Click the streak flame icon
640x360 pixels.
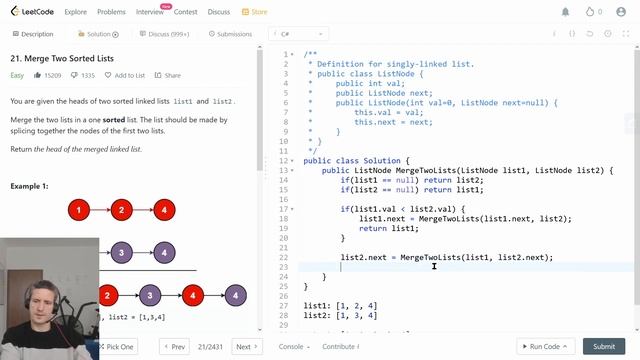590,12
